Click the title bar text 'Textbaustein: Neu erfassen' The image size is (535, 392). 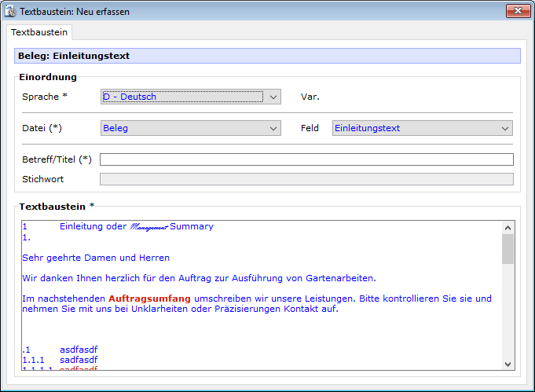coord(75,12)
